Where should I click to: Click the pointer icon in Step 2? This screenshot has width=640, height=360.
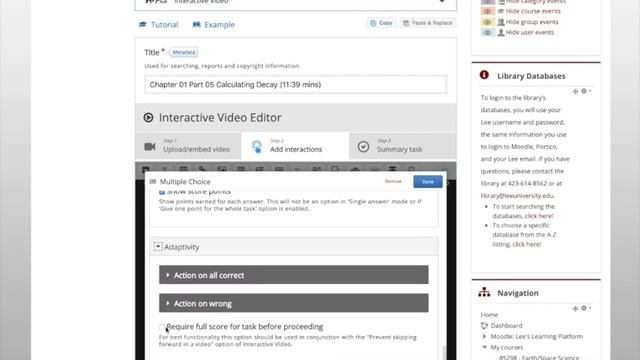(x=257, y=147)
